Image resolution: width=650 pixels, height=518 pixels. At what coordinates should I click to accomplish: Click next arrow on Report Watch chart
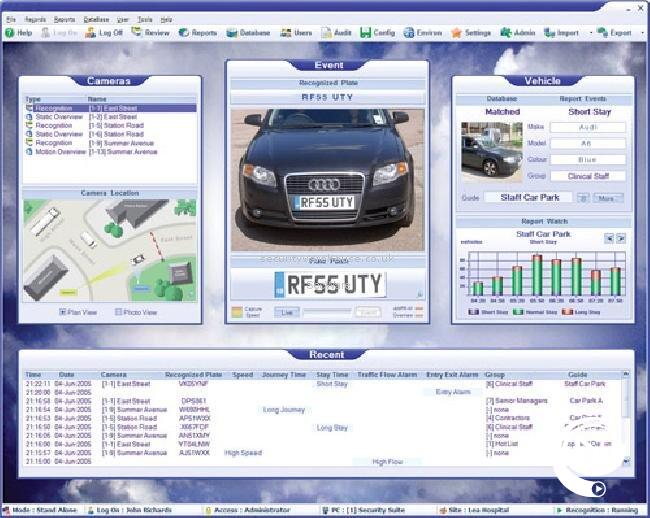[x=621, y=238]
